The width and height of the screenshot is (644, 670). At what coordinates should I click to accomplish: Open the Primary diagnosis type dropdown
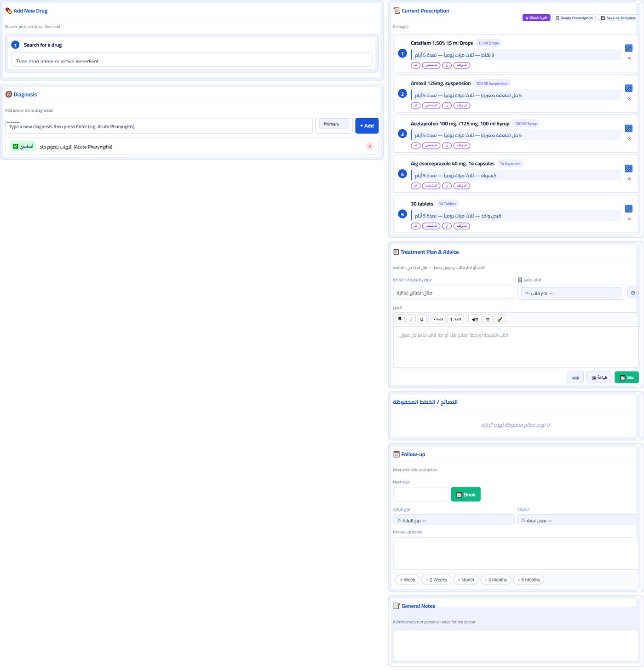click(x=334, y=124)
